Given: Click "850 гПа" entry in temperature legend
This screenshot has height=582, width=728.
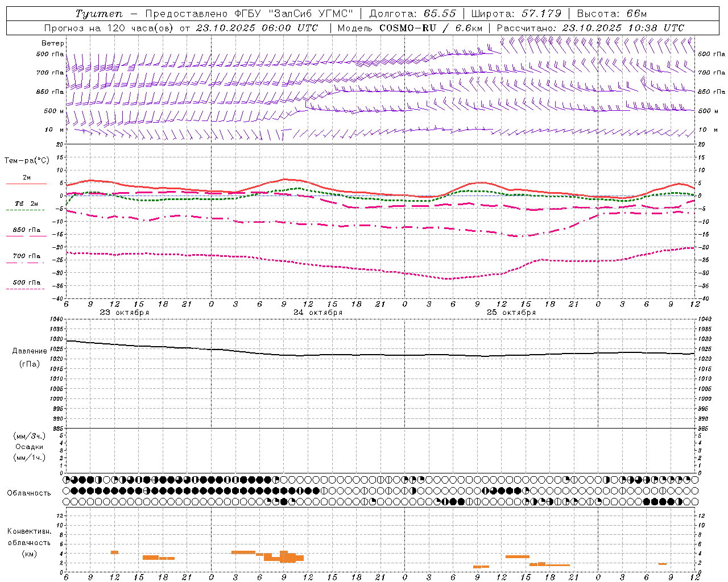Looking at the screenshot, I should (x=27, y=230).
